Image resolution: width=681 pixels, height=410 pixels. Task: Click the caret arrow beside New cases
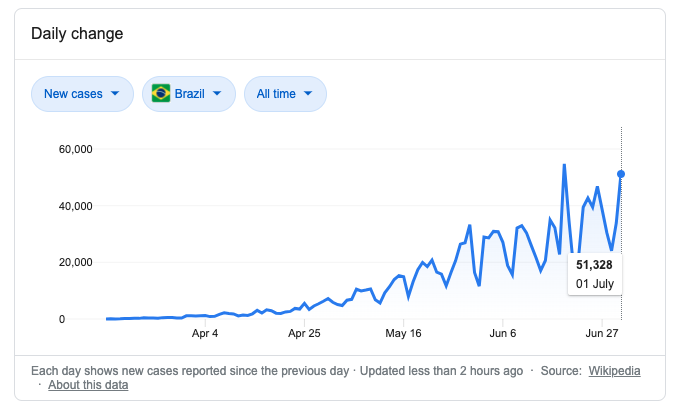click(116, 94)
